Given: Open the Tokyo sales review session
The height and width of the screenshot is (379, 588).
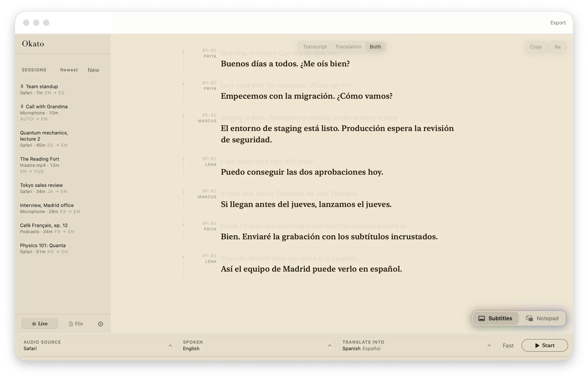Looking at the screenshot, I should [x=63, y=188].
